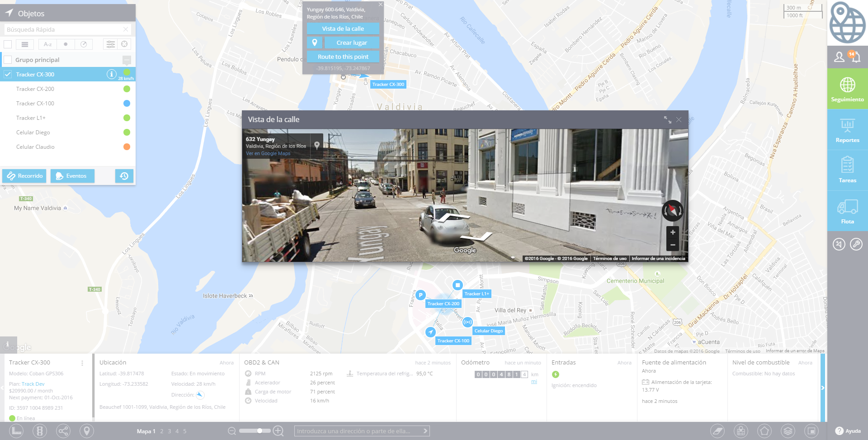Click Route to this point

[343, 57]
